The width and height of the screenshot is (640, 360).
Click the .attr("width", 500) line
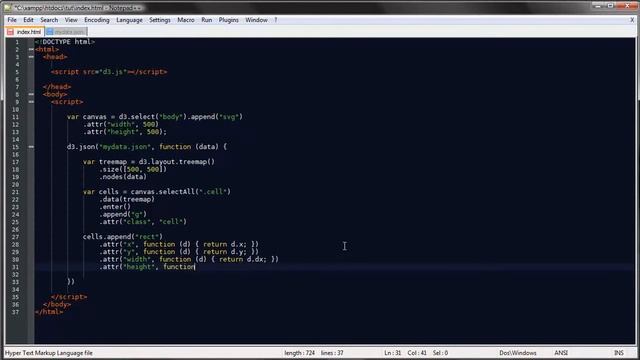tap(121, 124)
